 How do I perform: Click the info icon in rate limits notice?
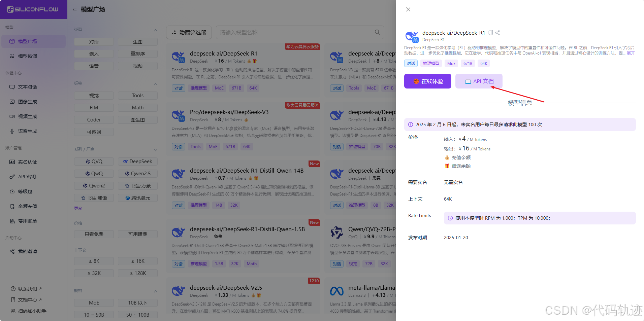point(450,218)
